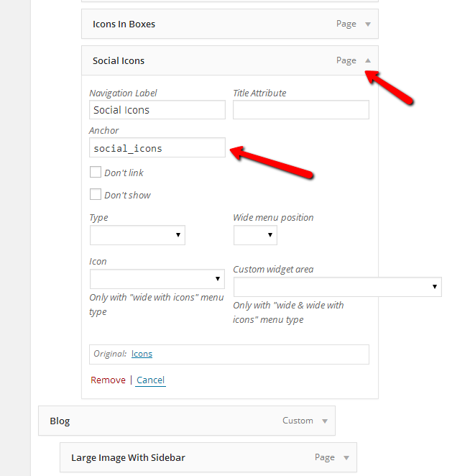
Task: Expand the Icons In Boxes menu item
Action: click(368, 24)
